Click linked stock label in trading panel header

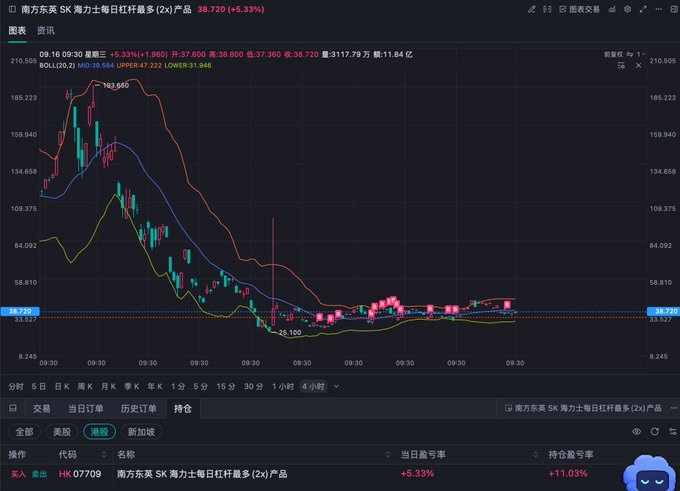pos(583,408)
